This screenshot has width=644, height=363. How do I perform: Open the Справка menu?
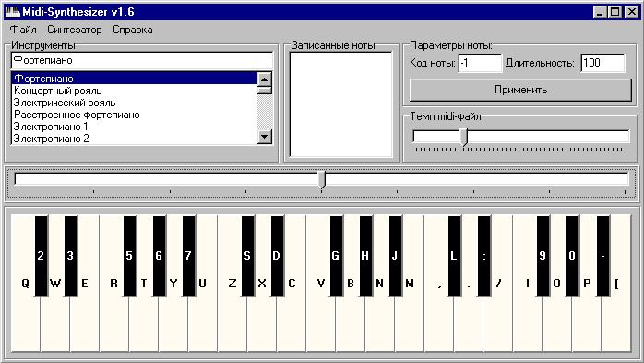click(133, 30)
